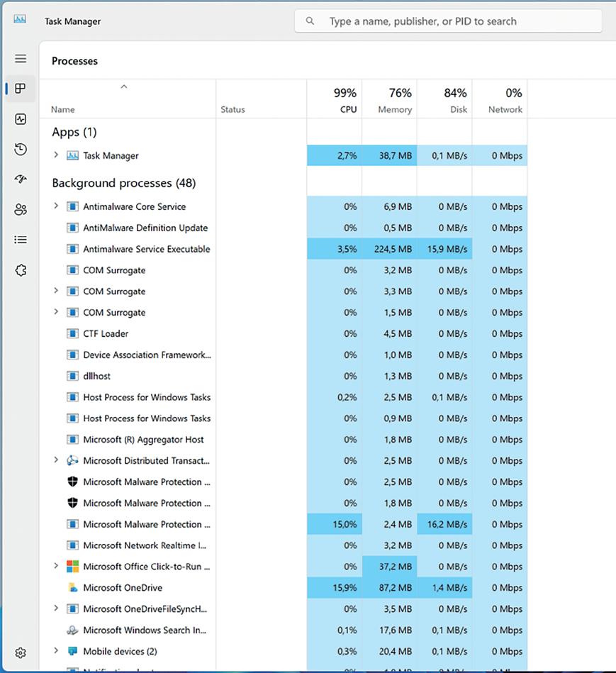Expand the COM Surrogate 3,3 MB row
The height and width of the screenshot is (673, 616).
coord(56,291)
